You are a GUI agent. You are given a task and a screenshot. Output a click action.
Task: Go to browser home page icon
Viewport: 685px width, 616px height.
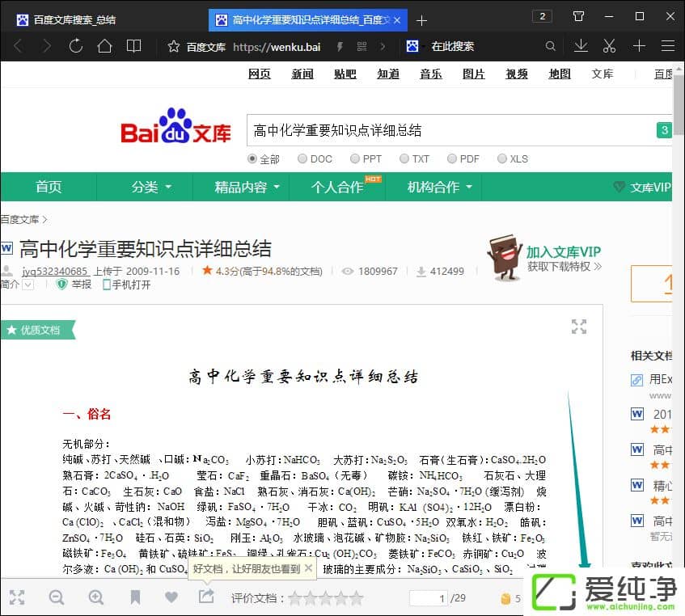(104, 46)
